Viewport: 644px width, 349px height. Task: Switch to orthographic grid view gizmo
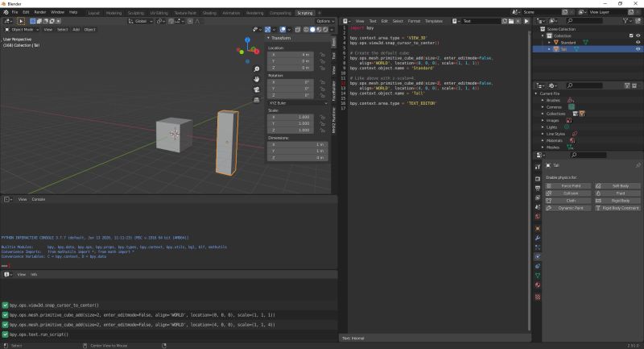click(x=256, y=99)
